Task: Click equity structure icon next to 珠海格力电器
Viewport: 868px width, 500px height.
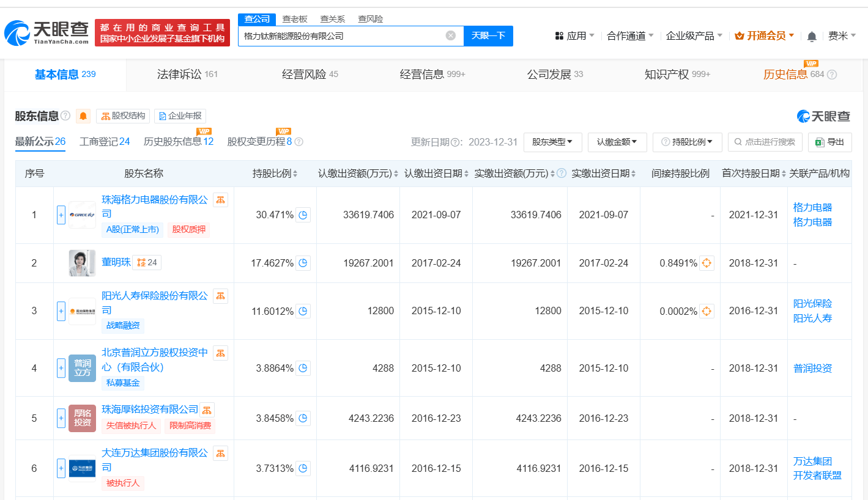Action: 220,200
